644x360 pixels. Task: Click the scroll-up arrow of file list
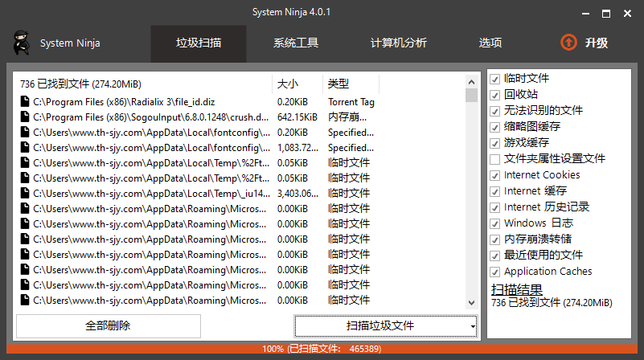(x=472, y=80)
